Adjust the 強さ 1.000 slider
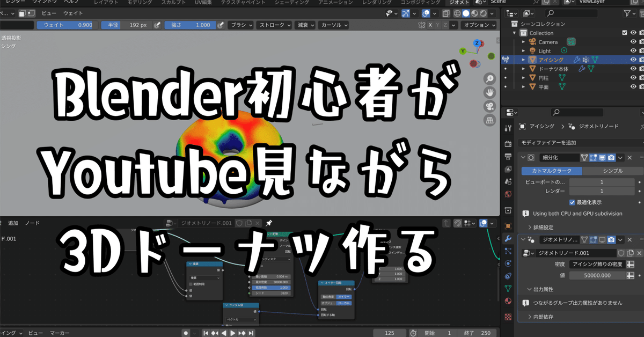Screen dimensions: 644x337 189,25
